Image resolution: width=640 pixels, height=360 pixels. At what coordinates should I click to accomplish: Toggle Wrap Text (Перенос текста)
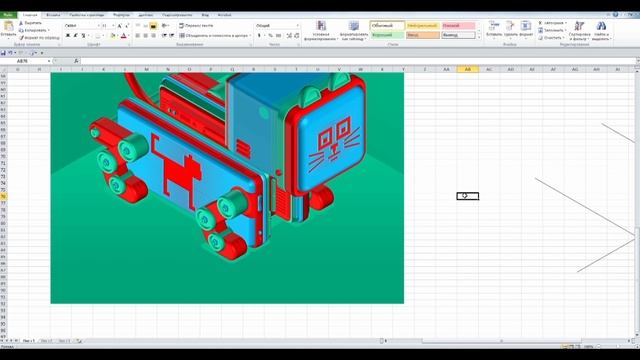click(x=196, y=26)
